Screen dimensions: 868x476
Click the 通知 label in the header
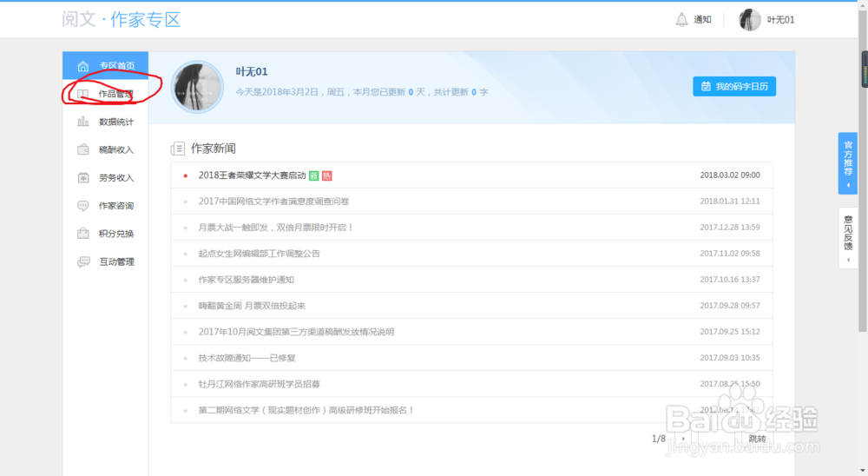pos(702,20)
